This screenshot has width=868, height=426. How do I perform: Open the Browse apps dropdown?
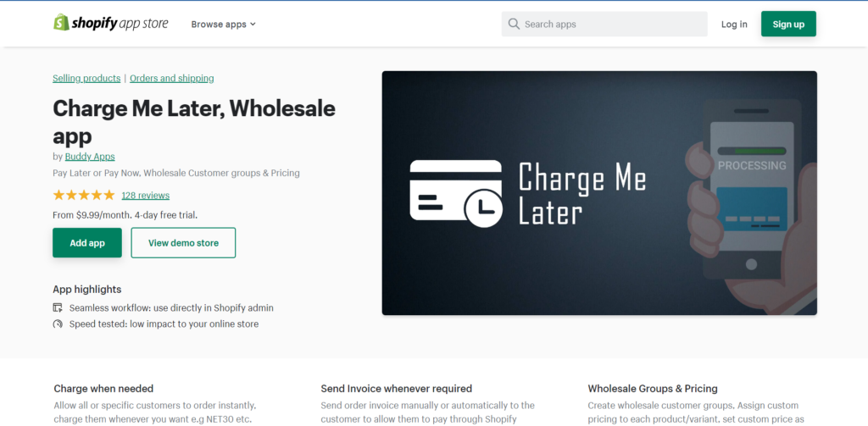[x=223, y=25]
